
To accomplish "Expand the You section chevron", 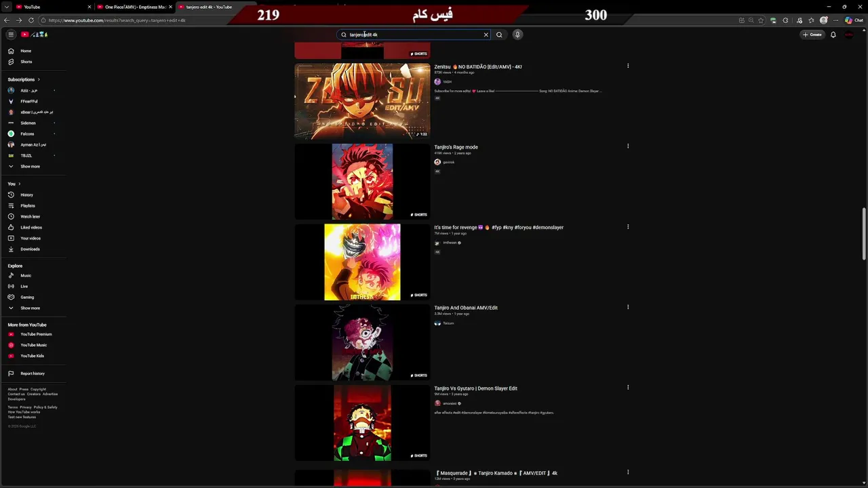I will pos(19,184).
